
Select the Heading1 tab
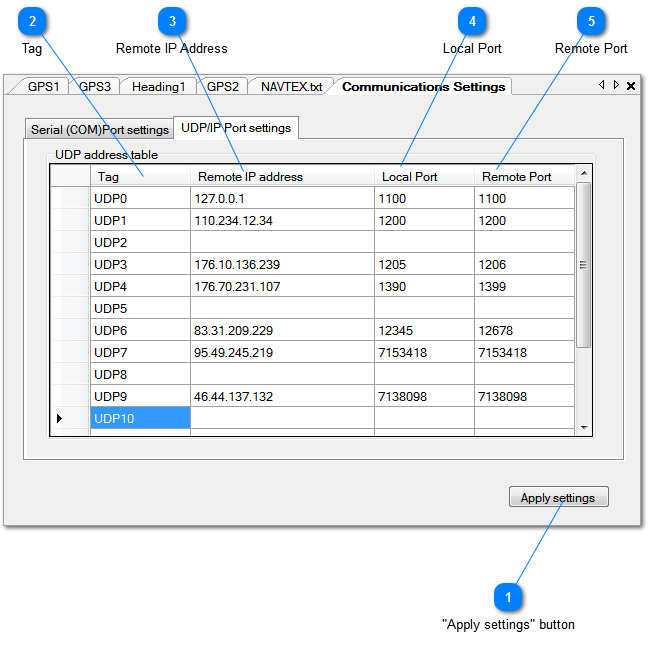[158, 86]
